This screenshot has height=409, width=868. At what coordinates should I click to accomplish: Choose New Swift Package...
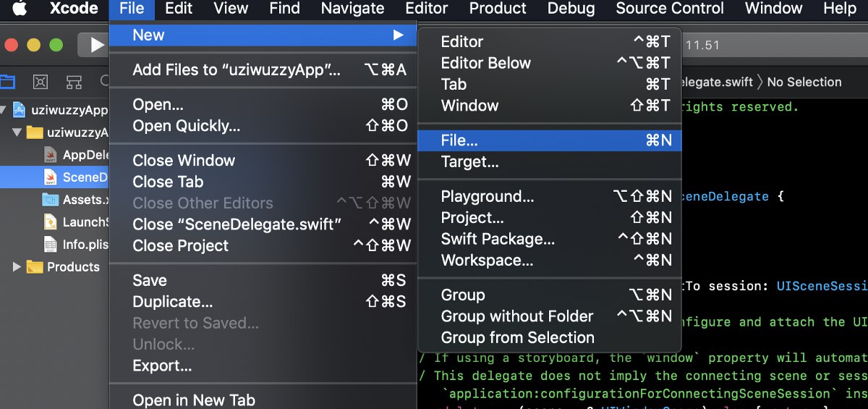(x=549, y=239)
